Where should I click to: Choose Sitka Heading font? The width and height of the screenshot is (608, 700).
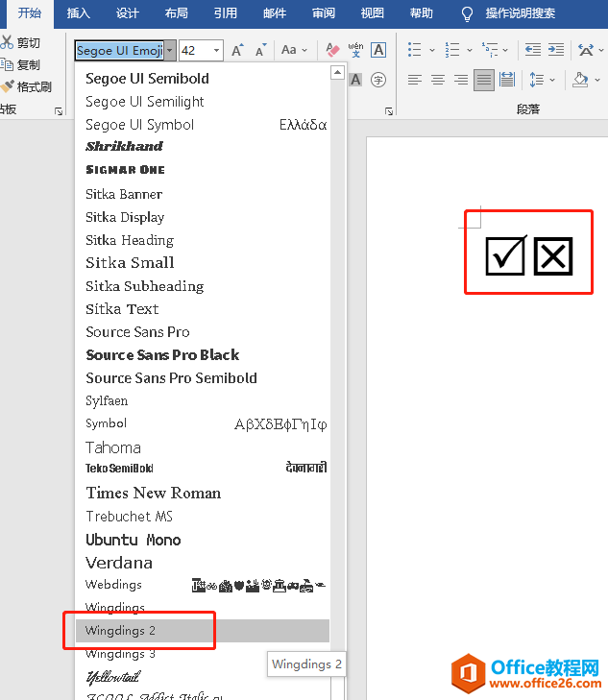(x=203, y=240)
